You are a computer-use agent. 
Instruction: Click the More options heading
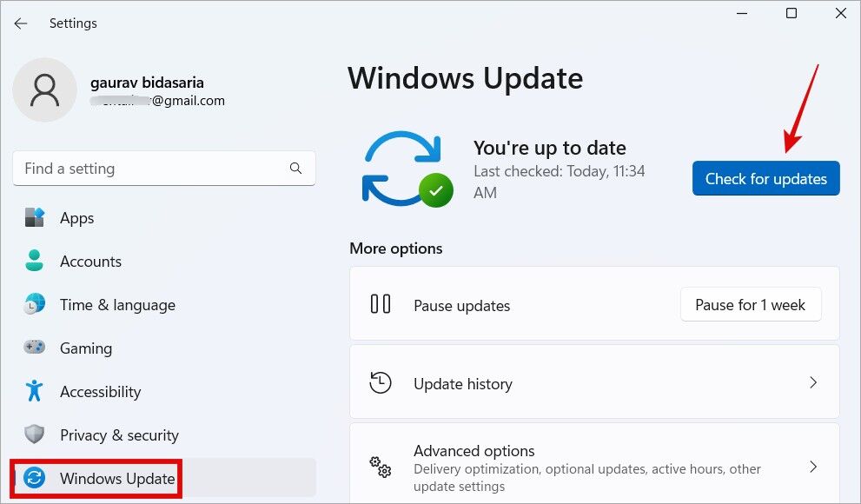(396, 249)
